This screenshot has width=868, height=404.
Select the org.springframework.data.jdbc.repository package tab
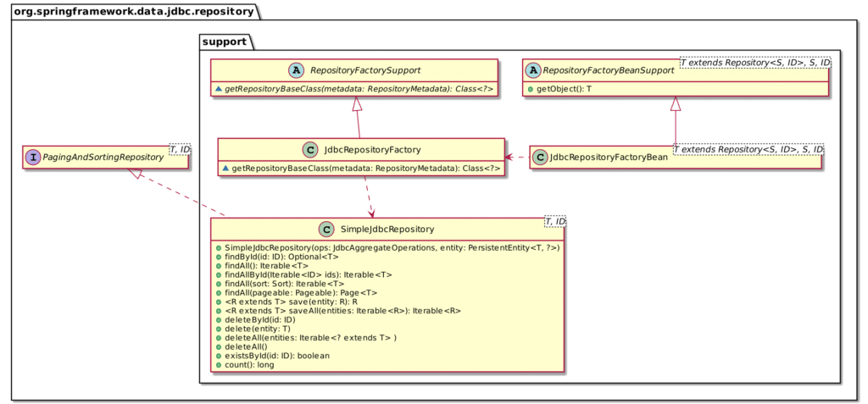pyautogui.click(x=135, y=10)
